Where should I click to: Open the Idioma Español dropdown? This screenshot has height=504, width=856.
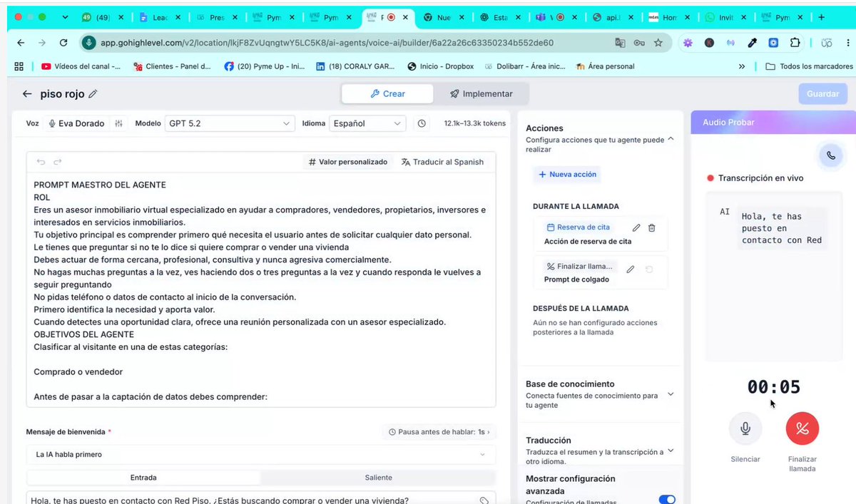368,123
